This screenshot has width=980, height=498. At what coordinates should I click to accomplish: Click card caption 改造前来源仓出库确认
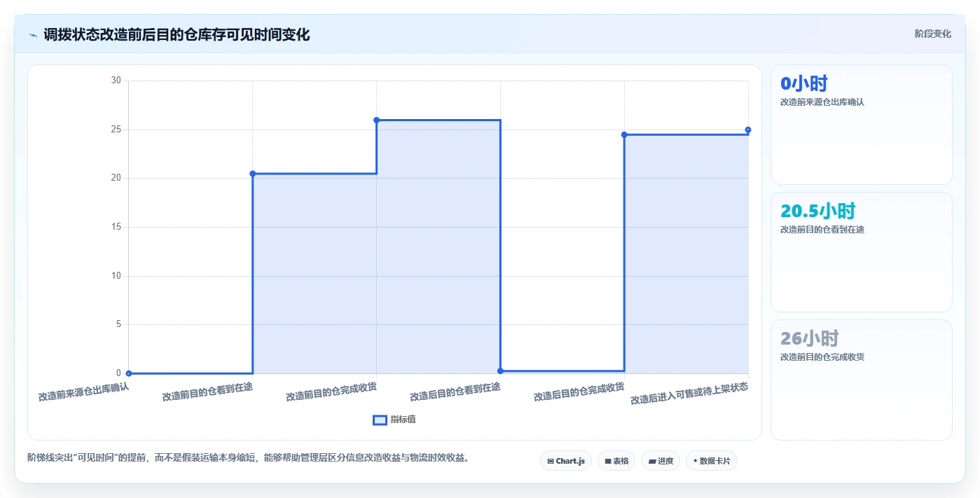click(822, 102)
